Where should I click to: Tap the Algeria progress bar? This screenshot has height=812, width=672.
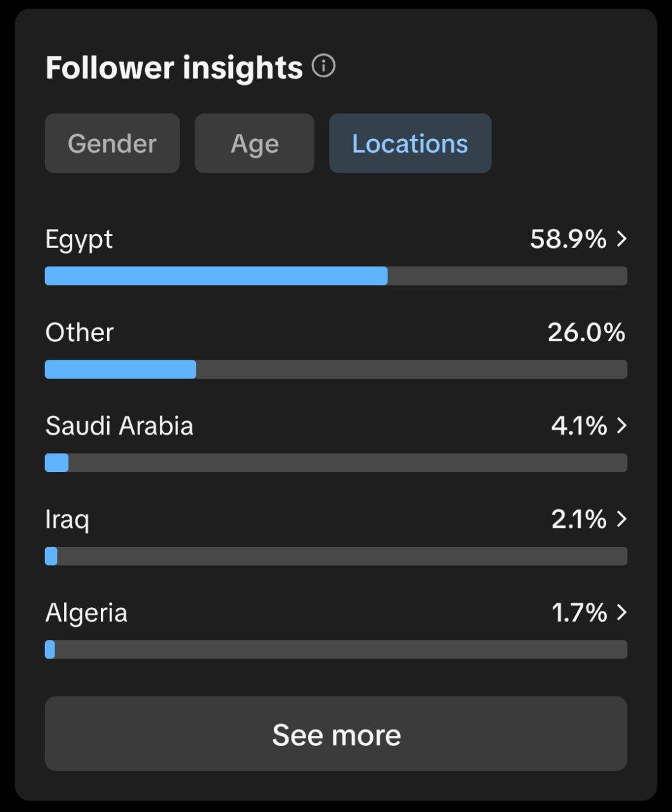(x=336, y=649)
